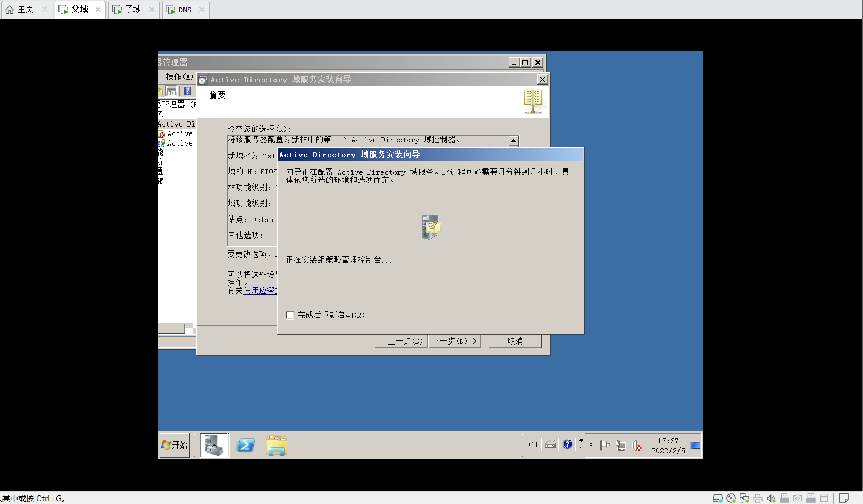Click the 开始 Start button

[174, 445]
